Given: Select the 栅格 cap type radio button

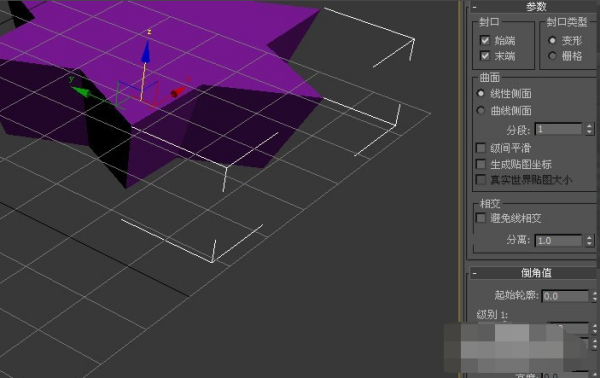Looking at the screenshot, I should pyautogui.click(x=552, y=56).
